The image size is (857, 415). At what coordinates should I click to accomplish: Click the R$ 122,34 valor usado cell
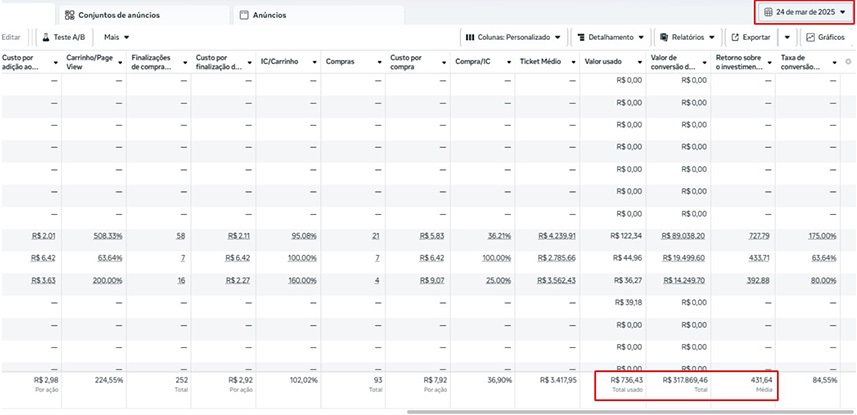[x=626, y=236]
